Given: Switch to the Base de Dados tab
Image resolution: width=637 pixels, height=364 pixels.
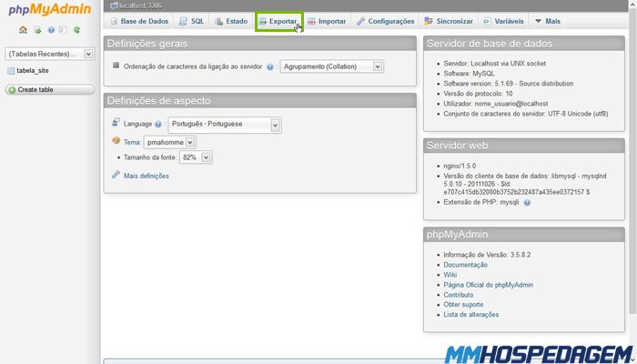Looking at the screenshot, I should [x=139, y=21].
